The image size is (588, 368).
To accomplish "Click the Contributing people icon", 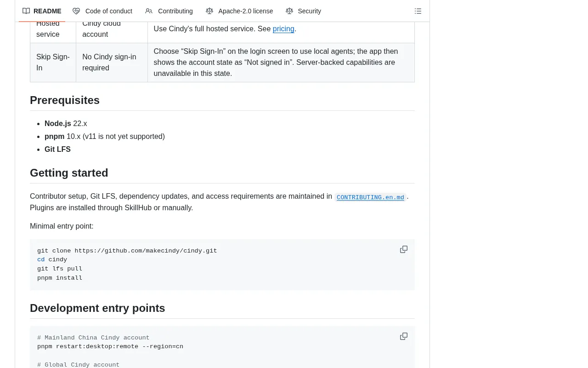I will [149, 11].
